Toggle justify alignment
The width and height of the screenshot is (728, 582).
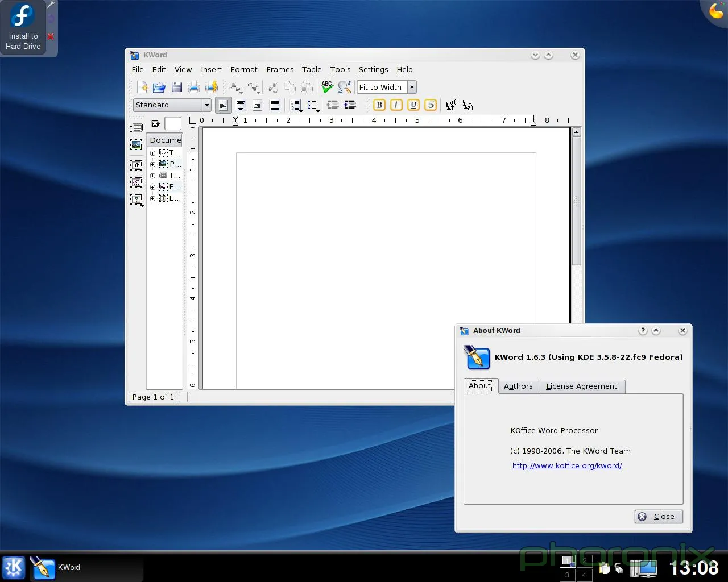point(275,105)
